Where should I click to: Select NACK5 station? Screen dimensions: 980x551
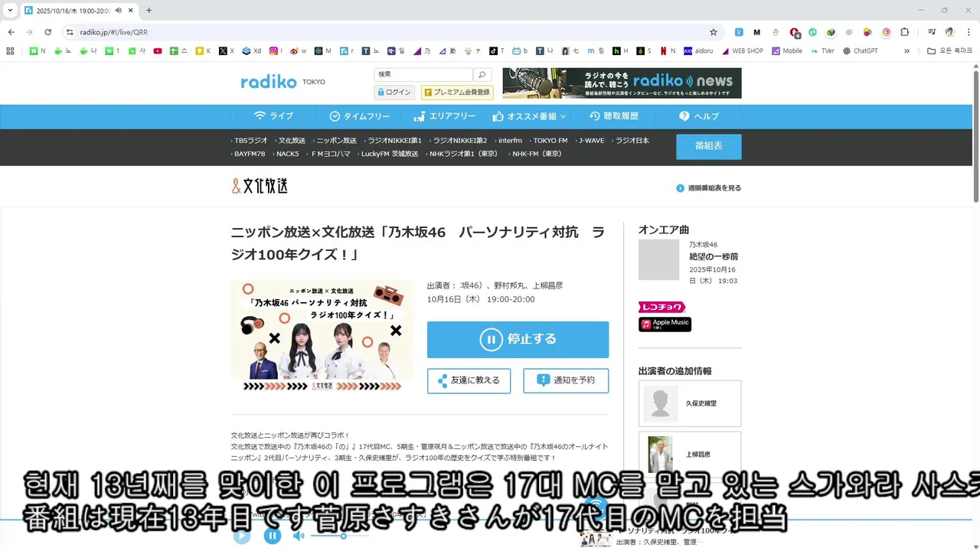(x=286, y=154)
